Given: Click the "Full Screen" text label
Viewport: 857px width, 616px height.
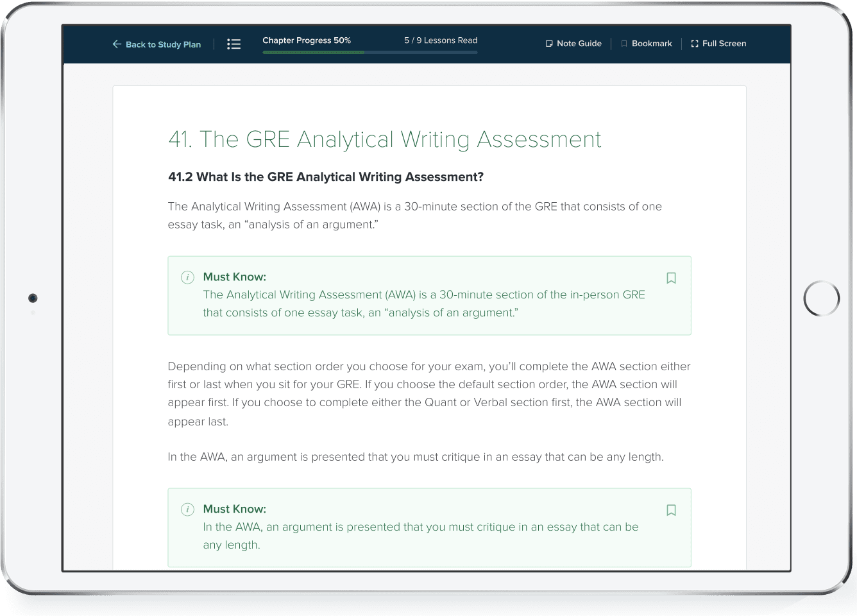Looking at the screenshot, I should [724, 43].
